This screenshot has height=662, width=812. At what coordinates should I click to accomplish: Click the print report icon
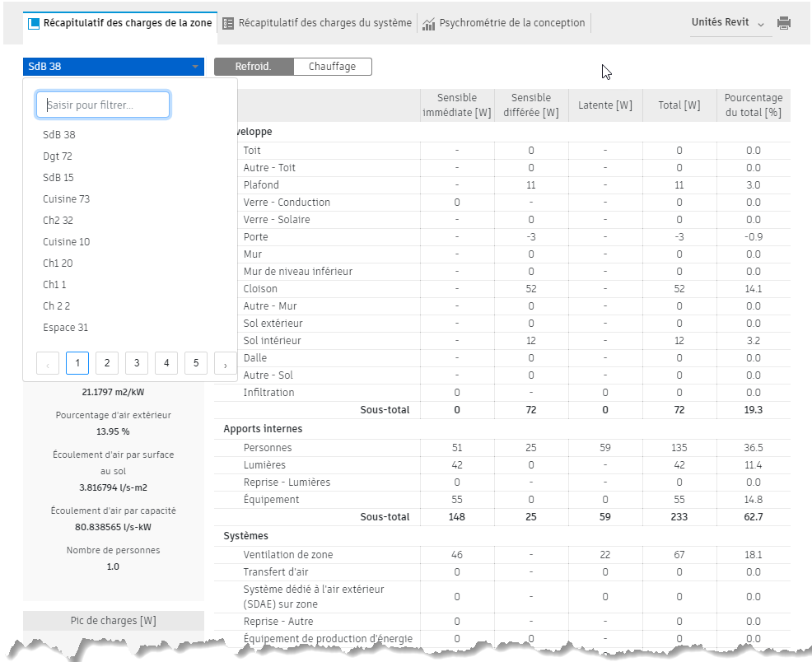783,23
